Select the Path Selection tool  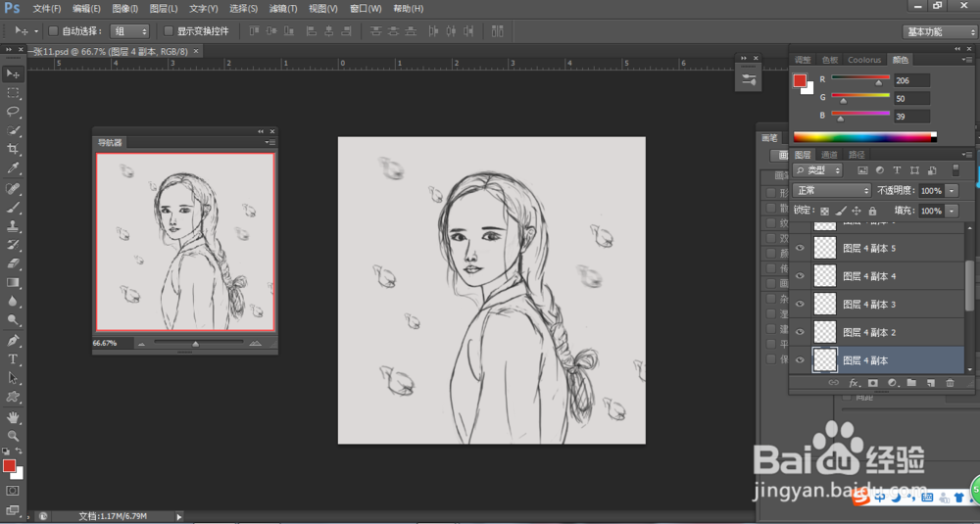pos(13,378)
